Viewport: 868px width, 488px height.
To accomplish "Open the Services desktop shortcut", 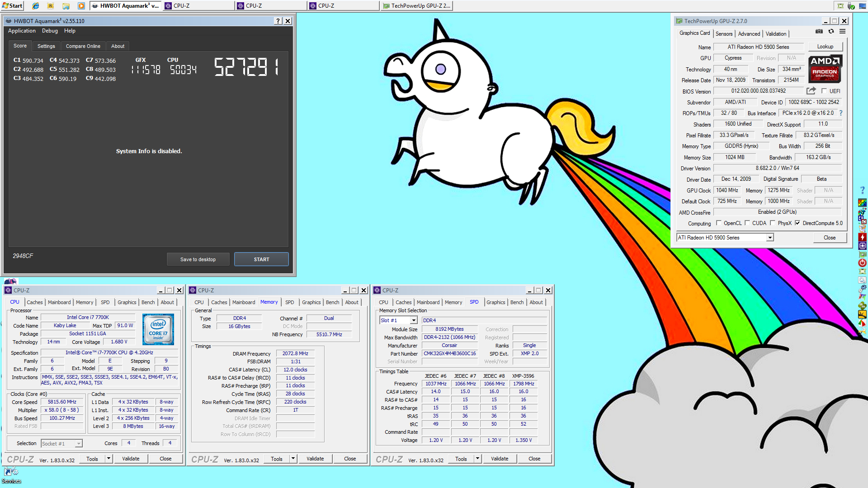I will (11, 475).
